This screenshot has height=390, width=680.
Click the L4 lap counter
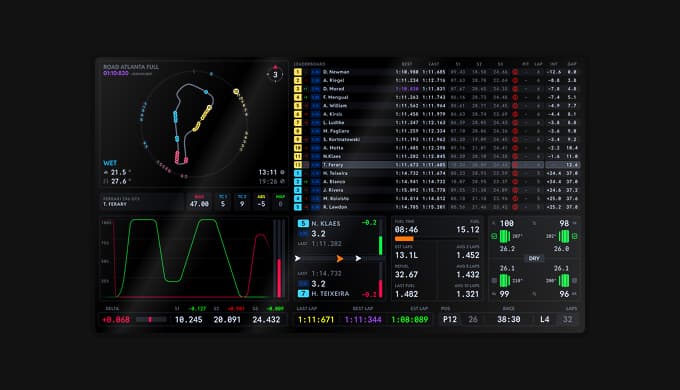(545, 319)
